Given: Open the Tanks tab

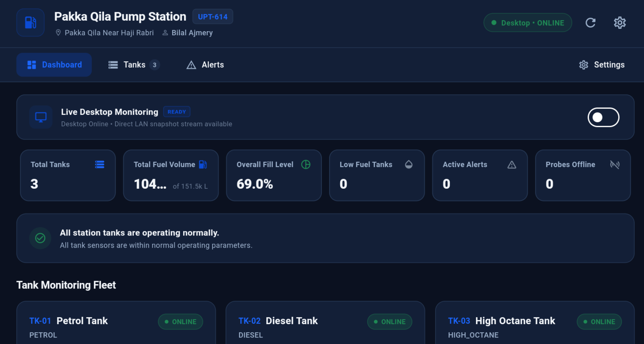Looking at the screenshot, I should [x=134, y=65].
